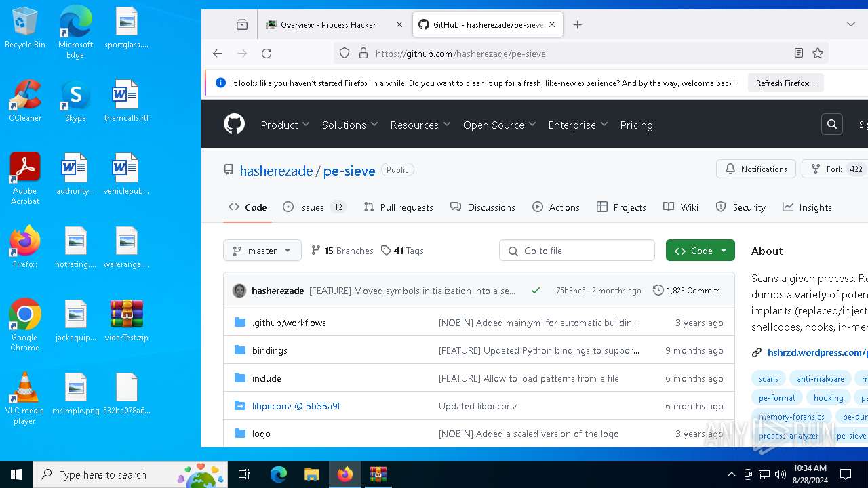
Task: Click the Pricing link
Action: point(636,125)
